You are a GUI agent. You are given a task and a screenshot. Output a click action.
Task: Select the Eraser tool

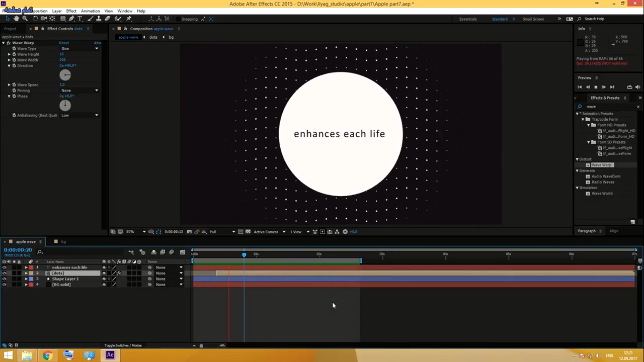(107, 19)
